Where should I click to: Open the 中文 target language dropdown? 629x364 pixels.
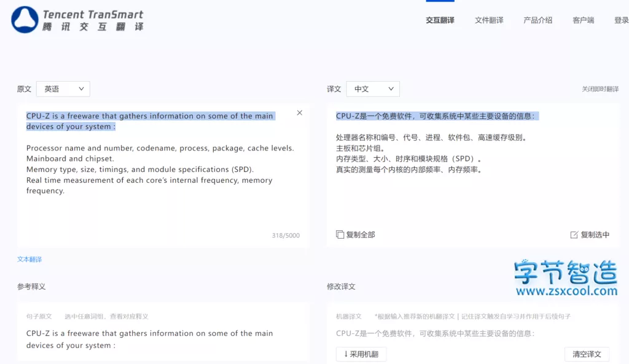point(373,89)
